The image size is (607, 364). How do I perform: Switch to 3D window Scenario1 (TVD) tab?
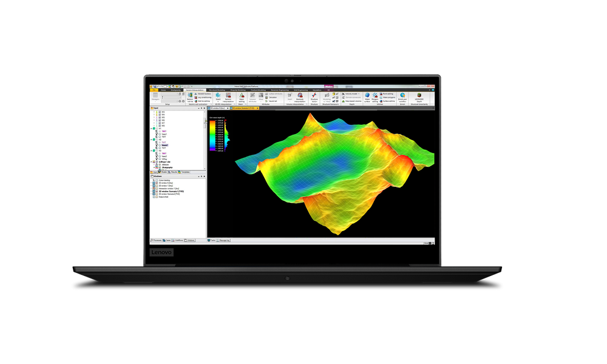click(245, 109)
